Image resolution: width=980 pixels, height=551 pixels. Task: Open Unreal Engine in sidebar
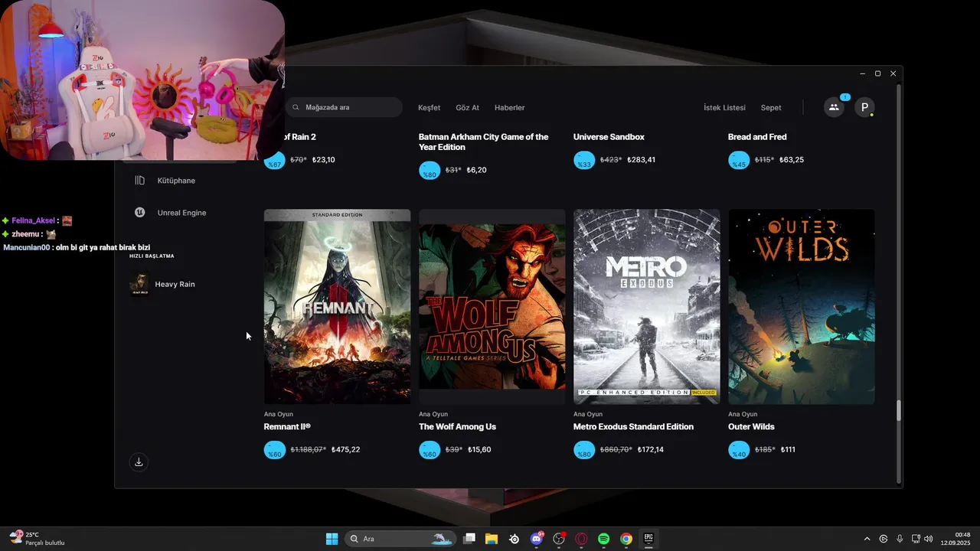pyautogui.click(x=181, y=213)
